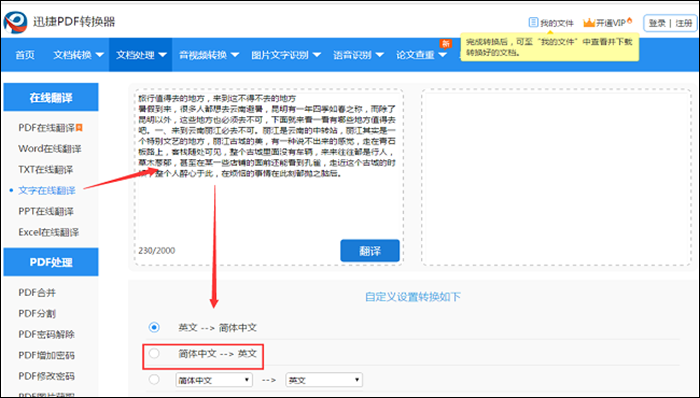Open Excel在线翻译 in sidebar
700x398 pixels.
[49, 232]
